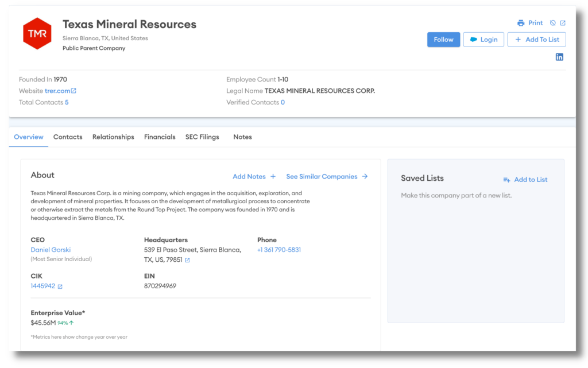Viewport: 588px width, 368px height.
Task: Click the Texas Mineral Resources company title
Action: point(129,24)
